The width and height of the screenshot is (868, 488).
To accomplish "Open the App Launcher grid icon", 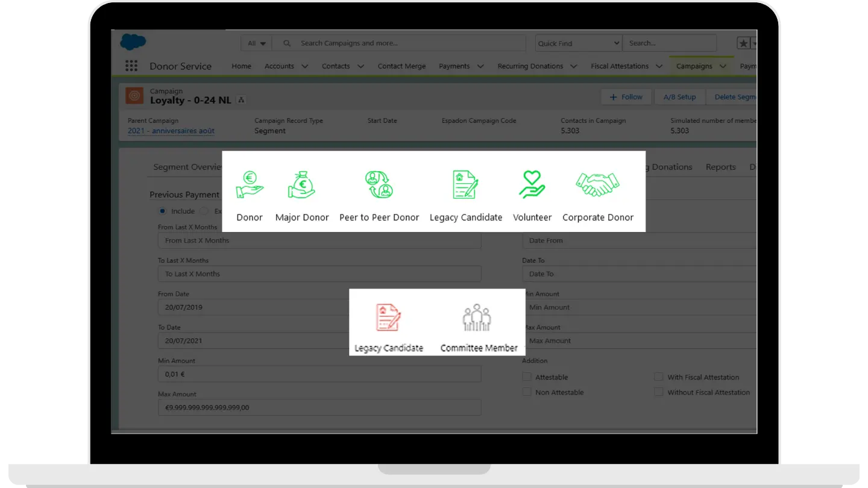I will click(x=131, y=66).
